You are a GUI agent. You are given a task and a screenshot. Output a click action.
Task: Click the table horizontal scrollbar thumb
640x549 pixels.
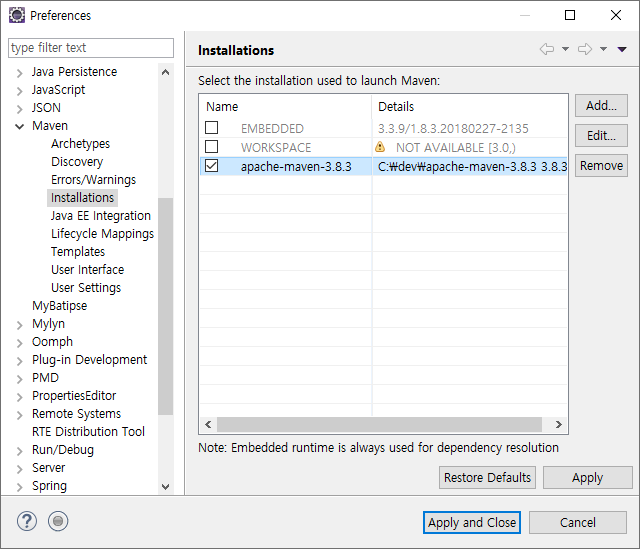pos(379,425)
